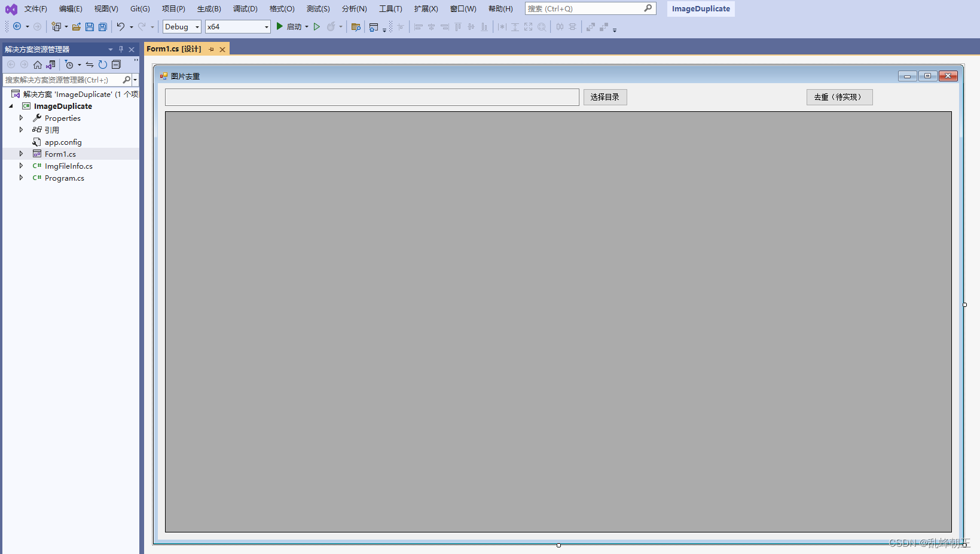980x554 pixels.
Task: Click the Find in Files folder-search icon
Action: point(356,26)
